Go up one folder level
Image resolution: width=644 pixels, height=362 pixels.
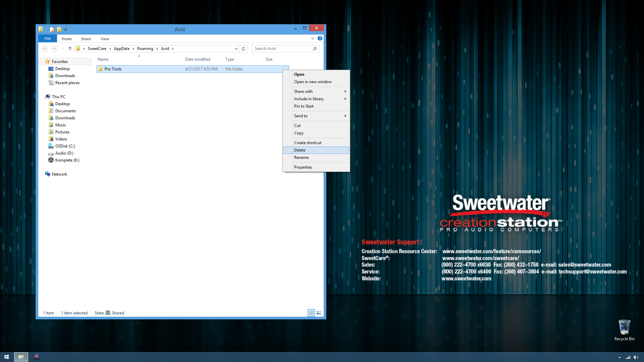coord(70,49)
